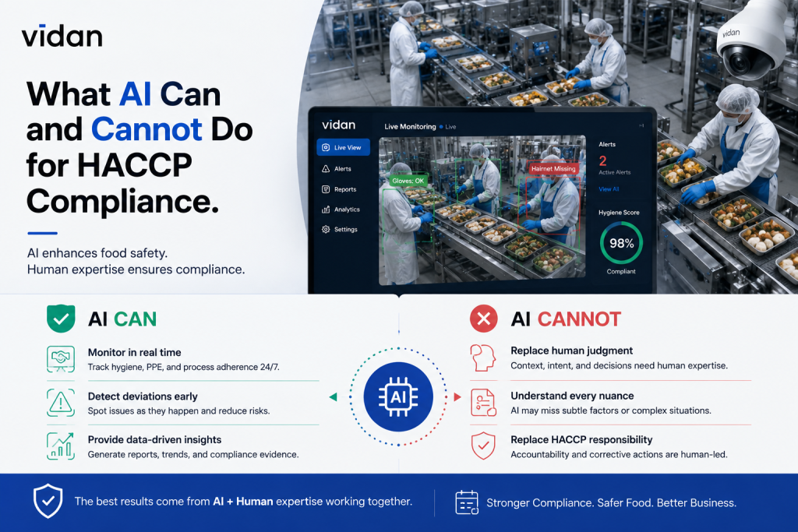This screenshot has height=532, width=798.
Task: Click the Replace HACCP responsibility shield icon
Action: point(483,446)
